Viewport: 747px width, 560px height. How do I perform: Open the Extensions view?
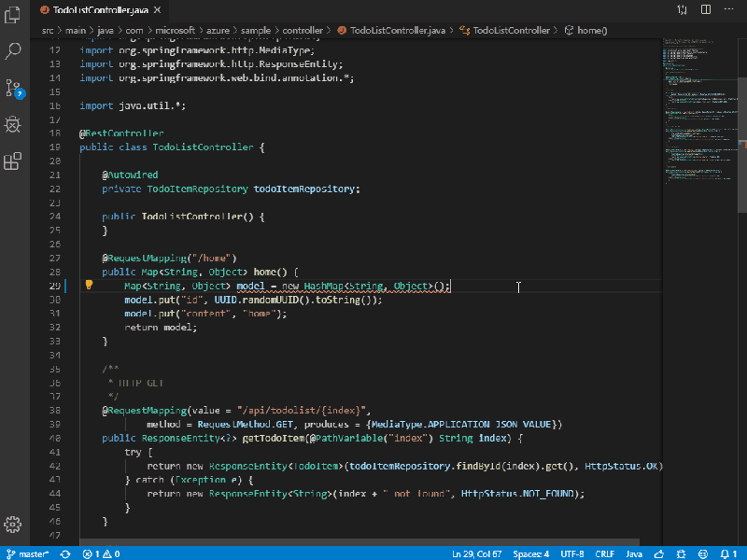12,161
